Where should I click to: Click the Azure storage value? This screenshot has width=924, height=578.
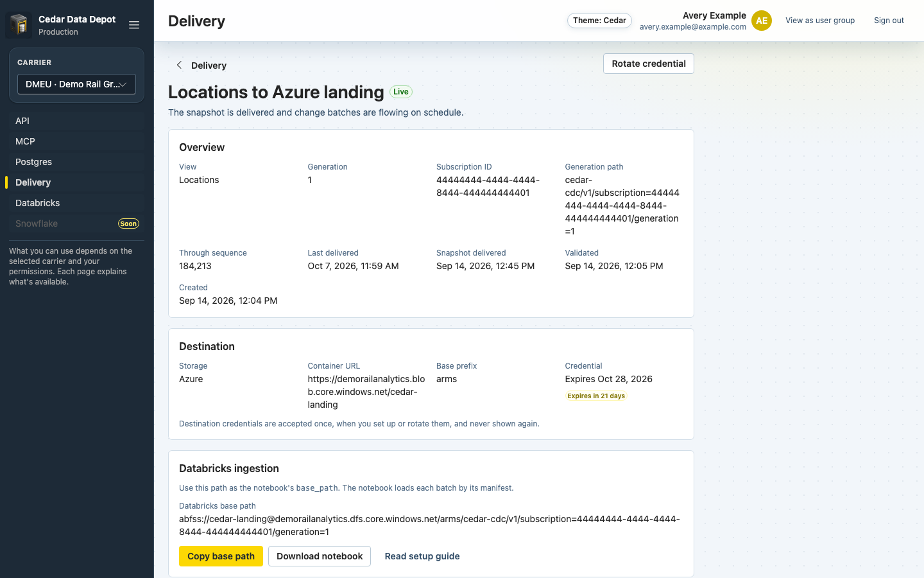coord(191,379)
